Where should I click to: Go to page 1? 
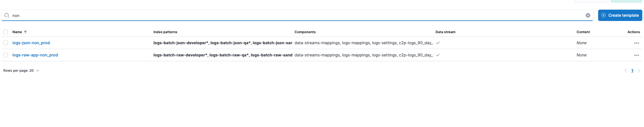click(632, 71)
